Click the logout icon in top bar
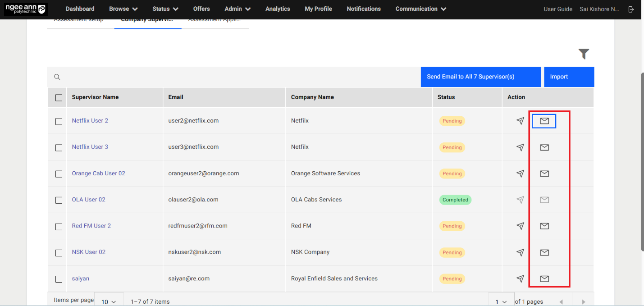The image size is (644, 306). [x=631, y=9]
